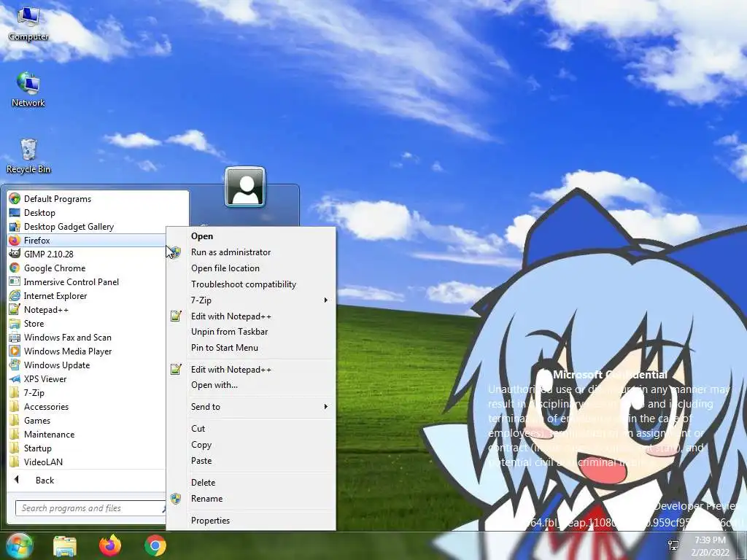The width and height of the screenshot is (747, 560).
Task: Open Desktop Gadget Gallery from the programs list
Action: point(69,227)
